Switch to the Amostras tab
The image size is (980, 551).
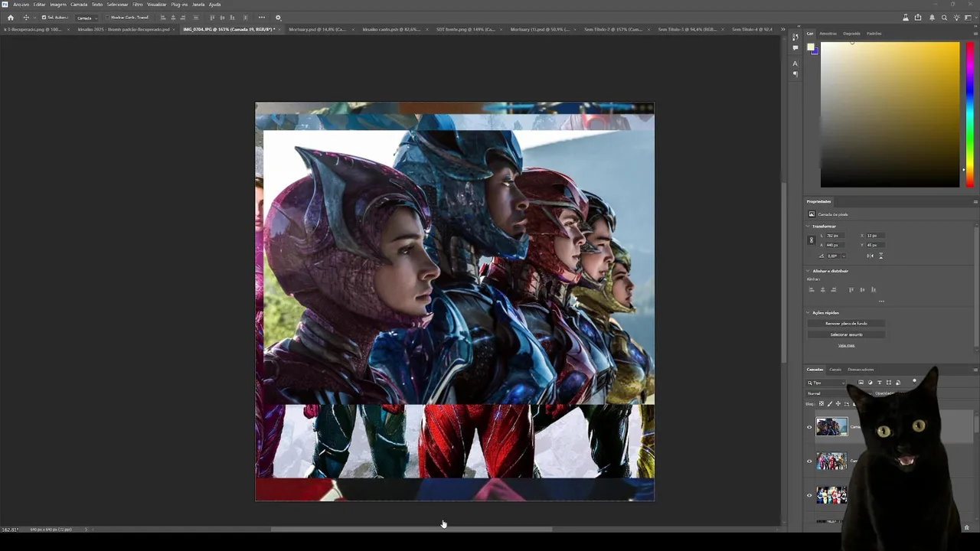click(x=828, y=34)
